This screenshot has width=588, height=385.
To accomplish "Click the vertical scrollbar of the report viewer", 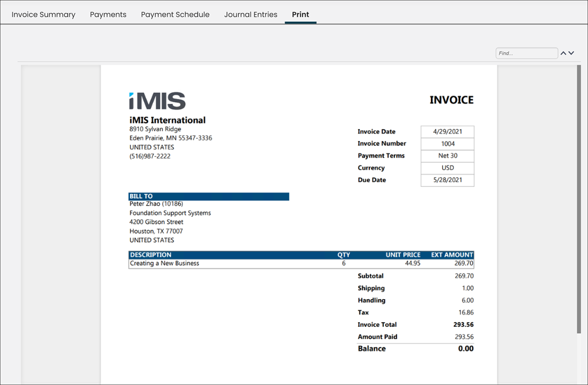I will 579,199.
